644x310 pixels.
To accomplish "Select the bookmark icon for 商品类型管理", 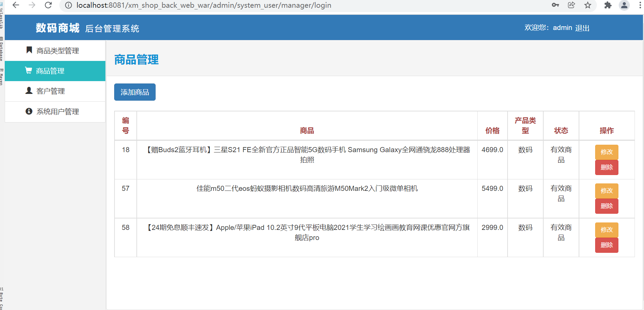I will click(29, 50).
